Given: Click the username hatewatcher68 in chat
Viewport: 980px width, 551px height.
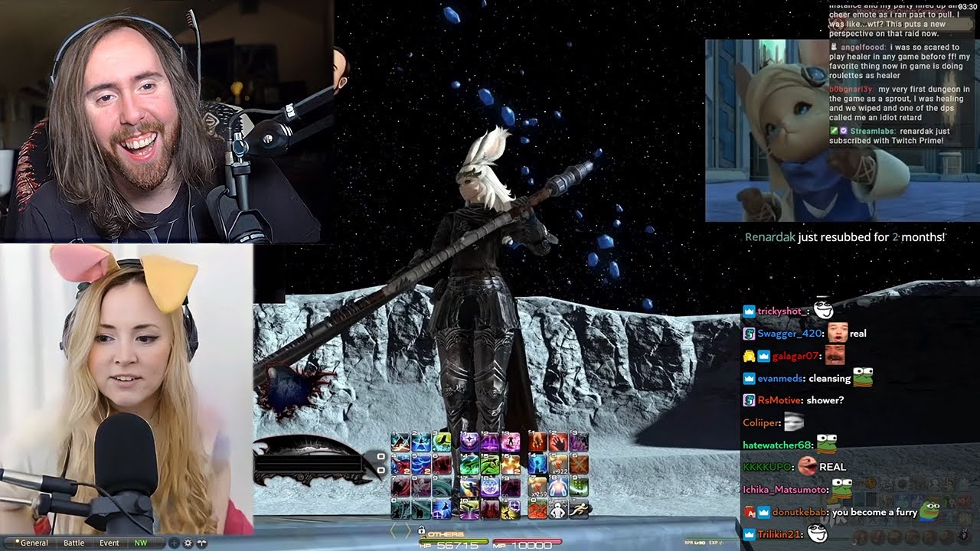Looking at the screenshot, I should pos(776,445).
